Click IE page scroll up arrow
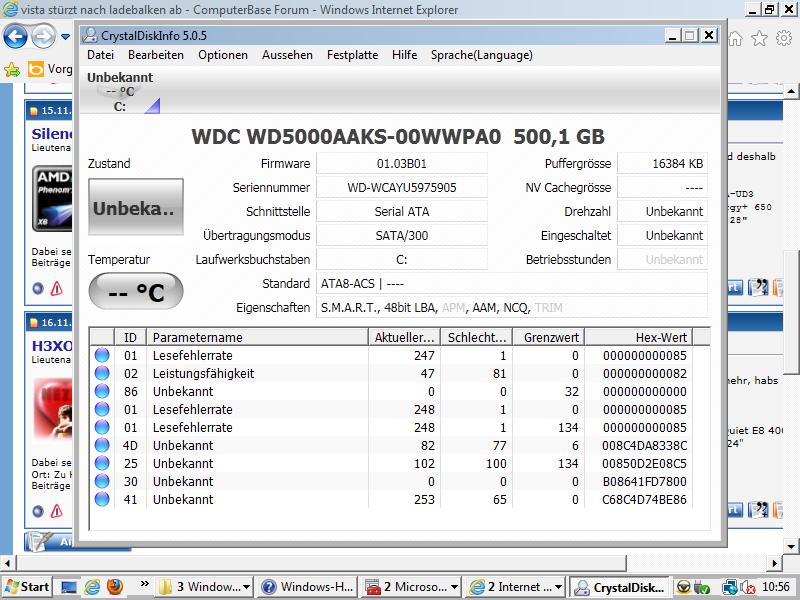This screenshot has height=600, width=800. (x=790, y=91)
